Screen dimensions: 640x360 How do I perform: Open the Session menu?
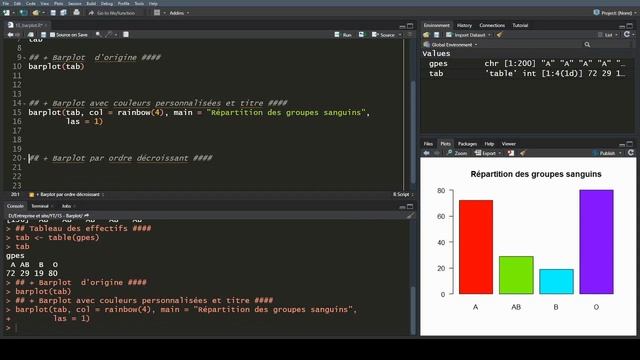[x=75, y=3]
